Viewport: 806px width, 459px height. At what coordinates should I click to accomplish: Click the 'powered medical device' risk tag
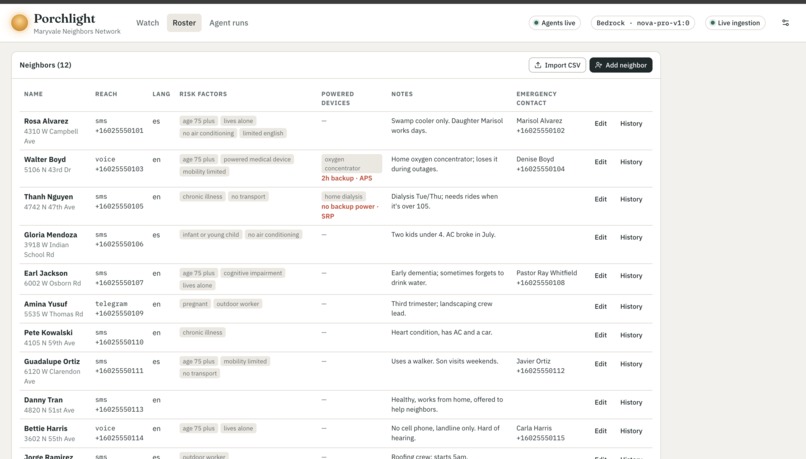[x=257, y=159]
